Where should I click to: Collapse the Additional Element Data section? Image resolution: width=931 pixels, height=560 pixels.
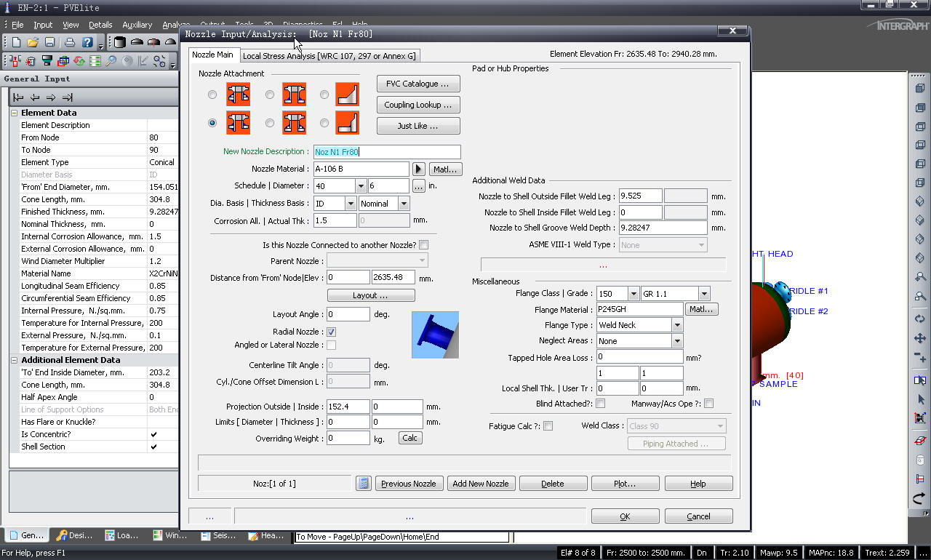(15, 360)
